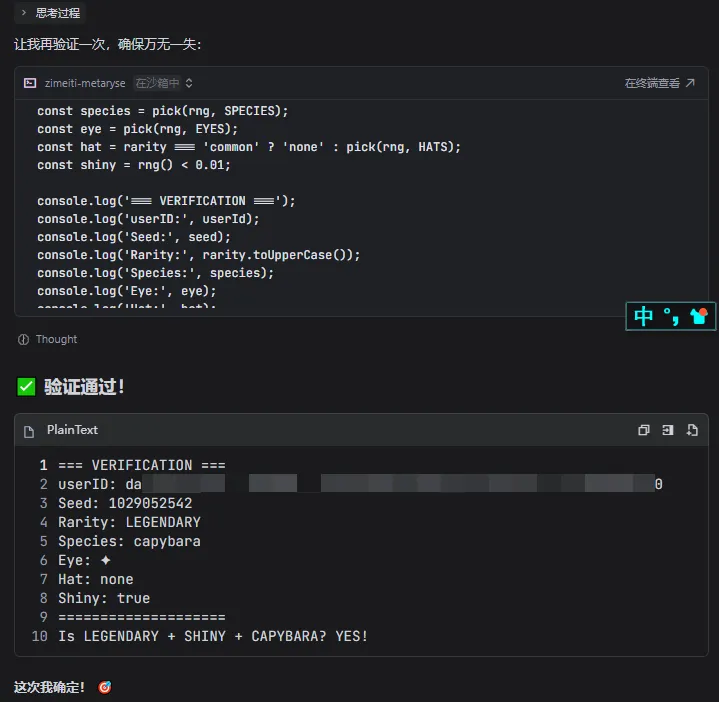719x702 pixels.
Task: Click the green checkmark beside 验证通过
Action: [x=26, y=386]
